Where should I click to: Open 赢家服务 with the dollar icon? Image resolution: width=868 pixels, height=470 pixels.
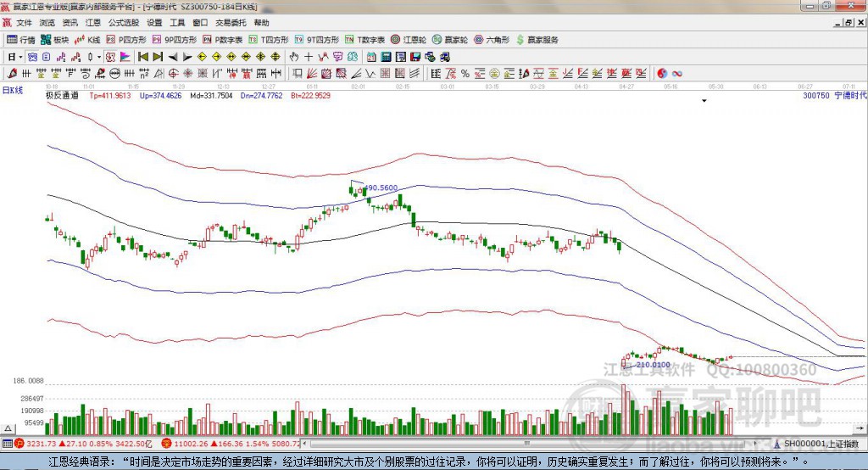click(537, 39)
